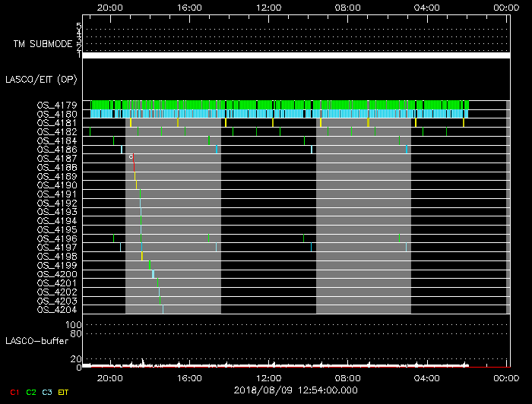Click the cyan C3 legend entry
The width and height of the screenshot is (532, 404).
(48, 392)
